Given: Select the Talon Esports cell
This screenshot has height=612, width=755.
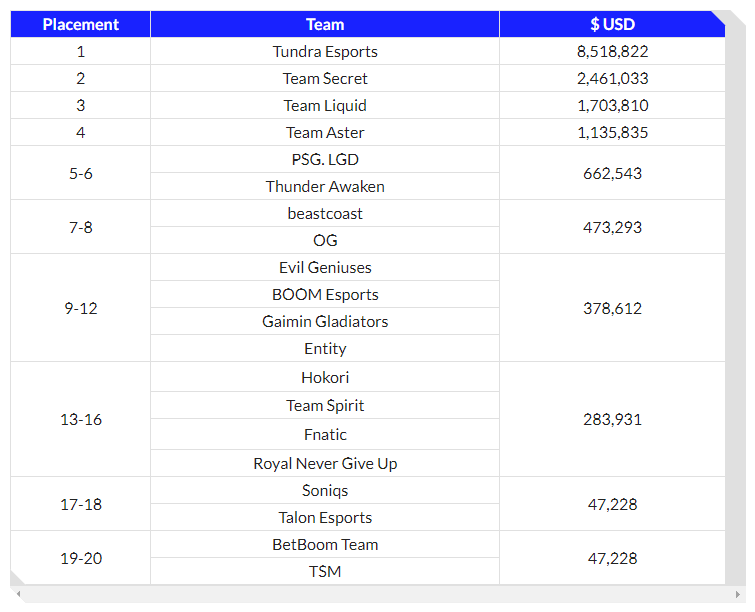Looking at the screenshot, I should [x=325, y=517].
